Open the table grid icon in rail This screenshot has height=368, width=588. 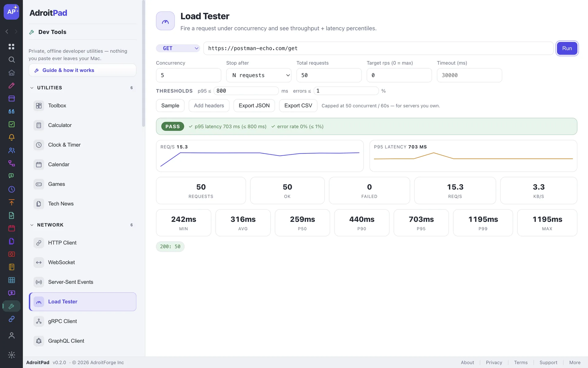(x=11, y=280)
